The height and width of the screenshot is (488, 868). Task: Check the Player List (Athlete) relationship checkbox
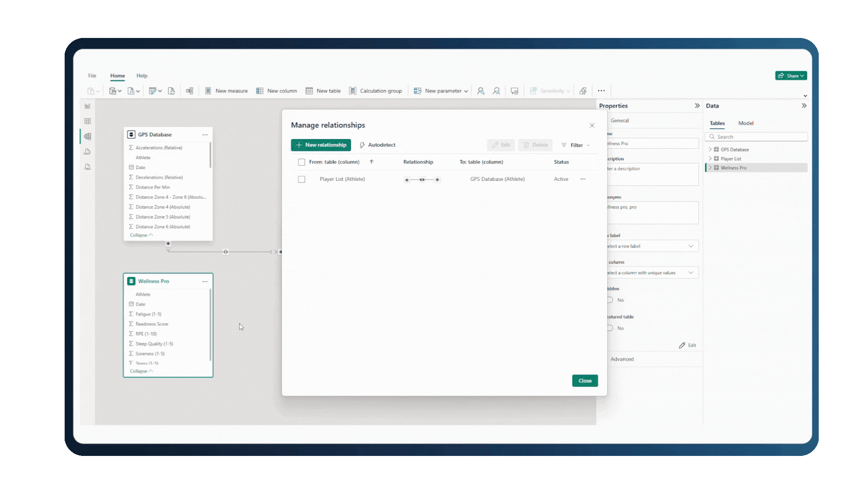[302, 179]
